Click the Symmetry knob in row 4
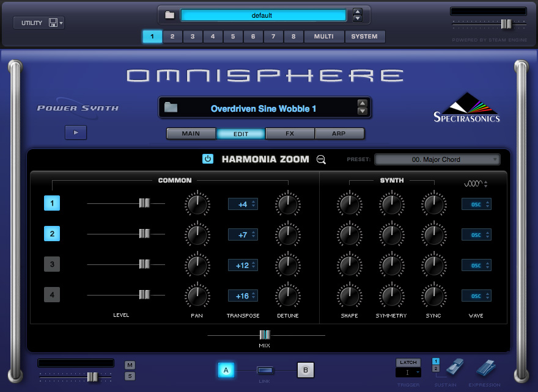The height and width of the screenshot is (392, 538). point(391,296)
